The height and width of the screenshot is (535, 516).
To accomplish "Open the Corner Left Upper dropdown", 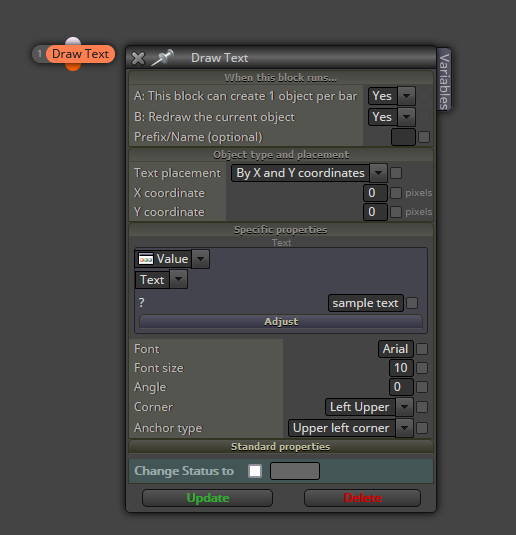I will pos(404,407).
